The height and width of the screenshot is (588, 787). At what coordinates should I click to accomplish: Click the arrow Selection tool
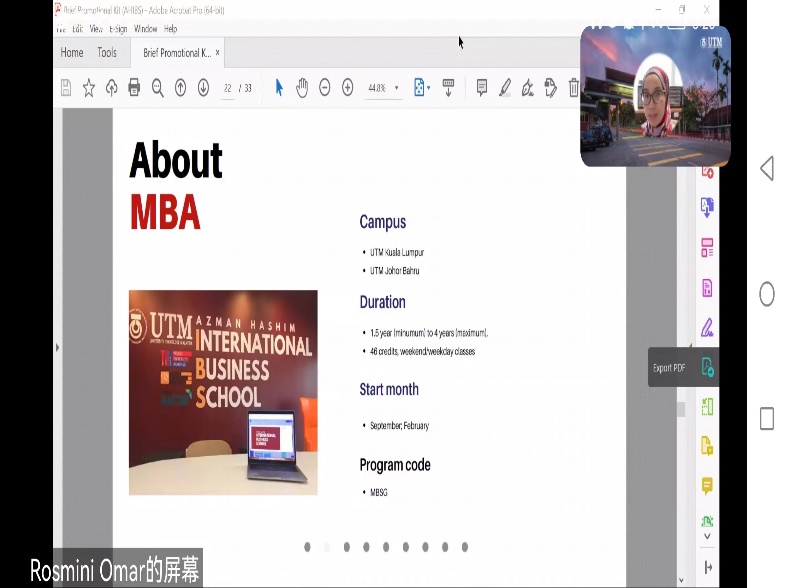279,88
